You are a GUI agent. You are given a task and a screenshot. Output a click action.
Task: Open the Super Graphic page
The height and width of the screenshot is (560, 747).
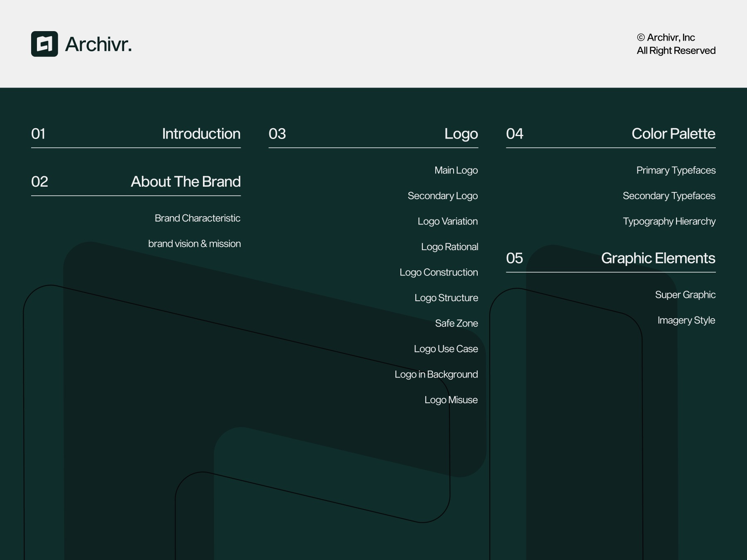click(x=686, y=295)
